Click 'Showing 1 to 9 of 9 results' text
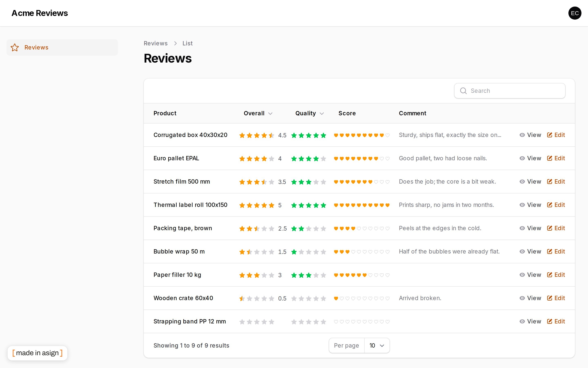This screenshot has width=588, height=368. (x=191, y=346)
